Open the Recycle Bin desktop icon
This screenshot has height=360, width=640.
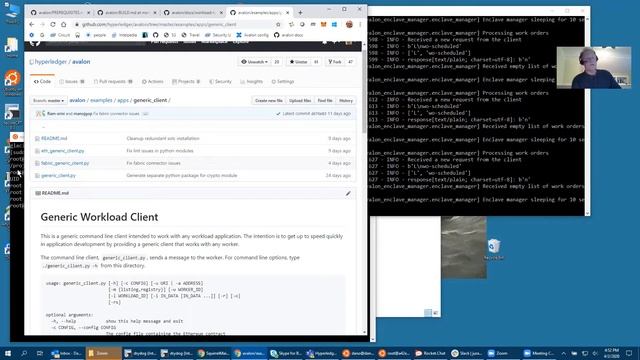(x=493, y=249)
